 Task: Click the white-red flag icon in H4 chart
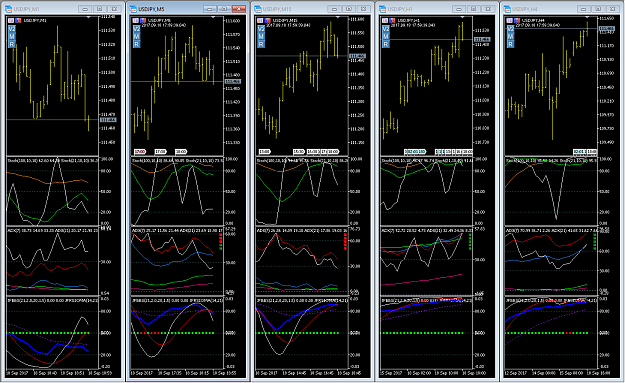(510, 20)
